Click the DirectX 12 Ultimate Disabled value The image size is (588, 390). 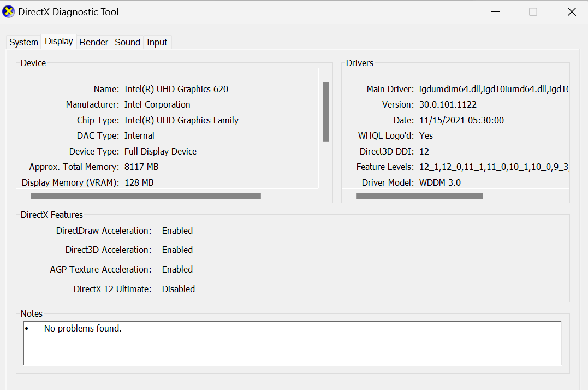click(179, 289)
